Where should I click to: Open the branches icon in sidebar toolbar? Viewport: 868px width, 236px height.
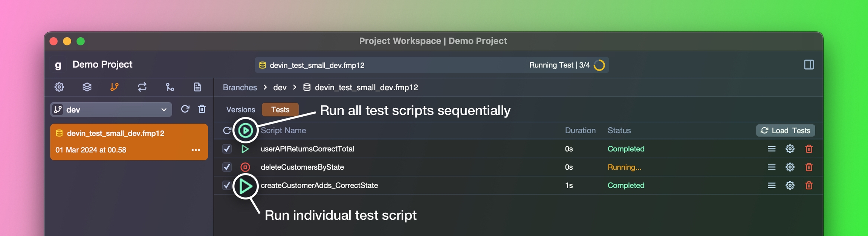(115, 87)
